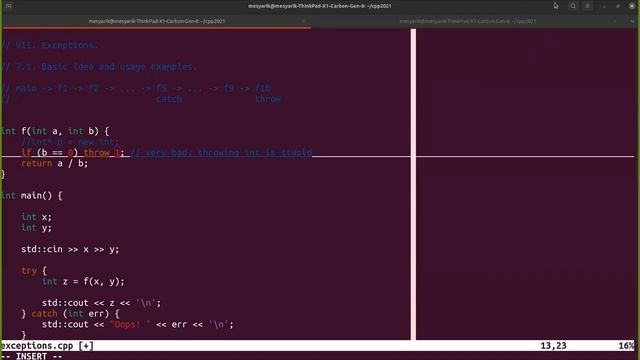Place cursor on 'int f(int a, int b) {' line
640x360 pixels.
(x=55, y=131)
